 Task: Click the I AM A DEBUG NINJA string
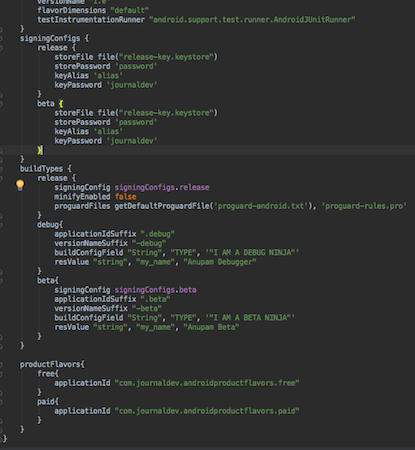point(252,253)
